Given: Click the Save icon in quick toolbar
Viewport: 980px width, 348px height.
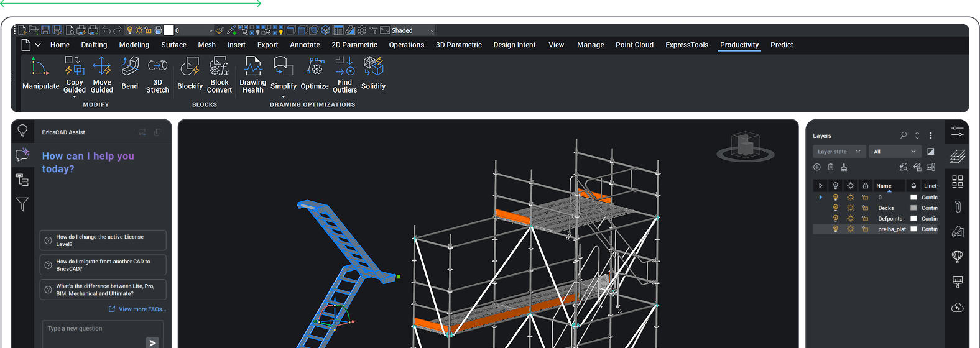Looking at the screenshot, I should 45,30.
